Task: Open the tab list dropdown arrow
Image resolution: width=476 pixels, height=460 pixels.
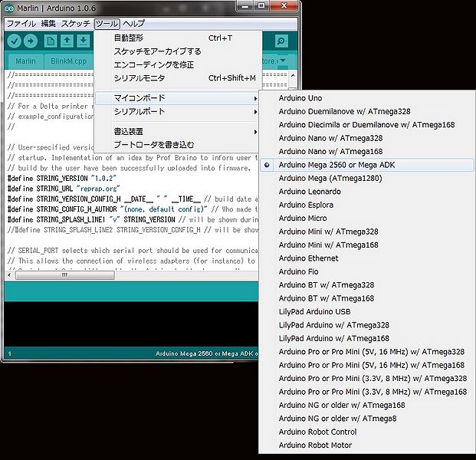Action: [283, 61]
